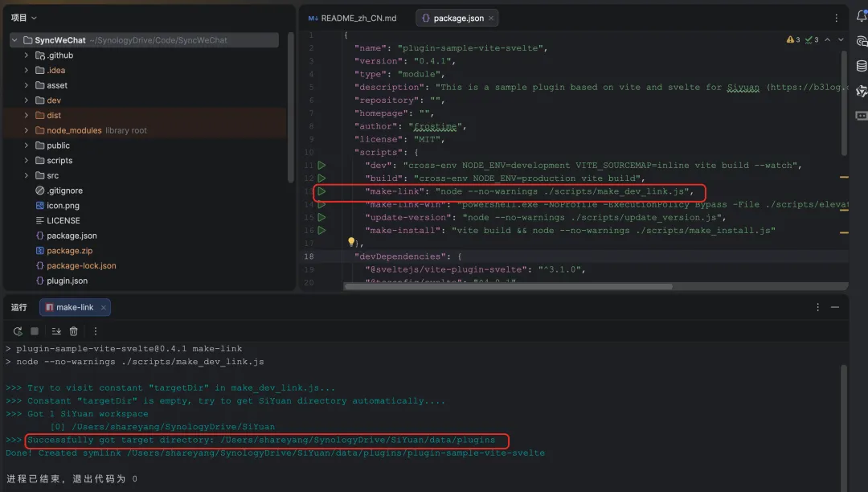The width and height of the screenshot is (868, 492).
Task: Click the warnings count indicator
Action: pyautogui.click(x=793, y=40)
